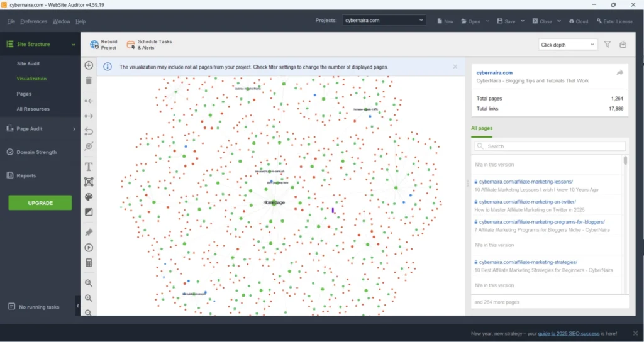Expand the Close button dropdown arrow
644x342 pixels.
click(559, 21)
